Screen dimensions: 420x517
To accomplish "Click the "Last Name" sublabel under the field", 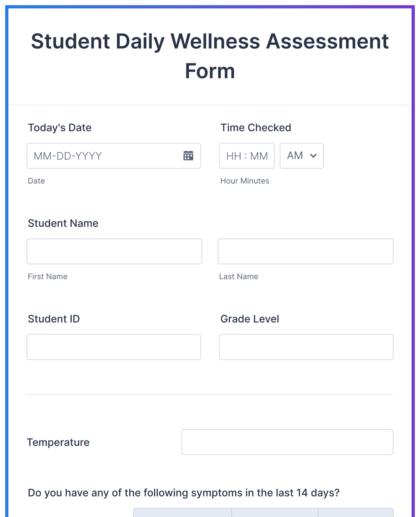I will 239,276.
